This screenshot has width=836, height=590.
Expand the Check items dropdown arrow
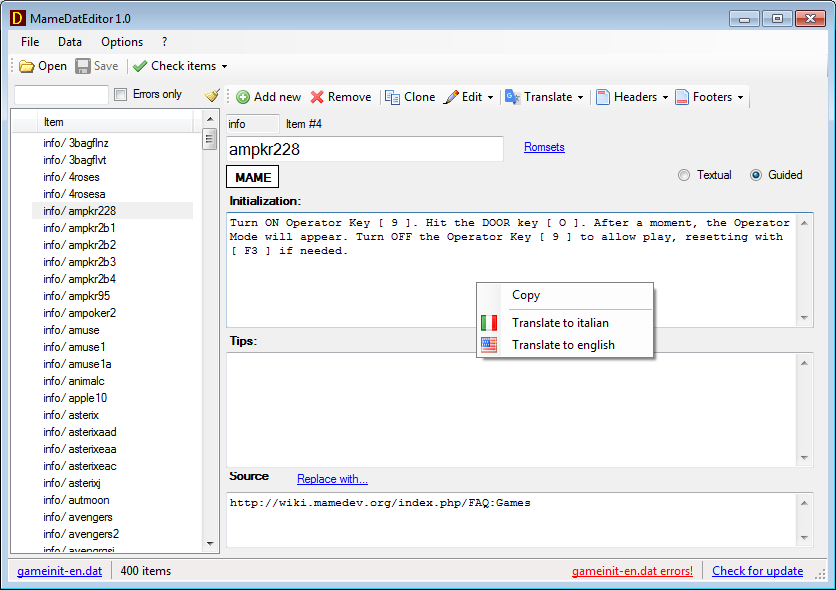(x=225, y=67)
